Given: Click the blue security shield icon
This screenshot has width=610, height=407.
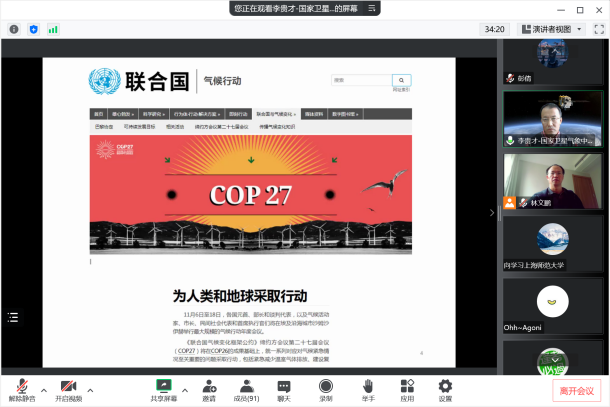Looking at the screenshot, I should pyautogui.click(x=34, y=29).
